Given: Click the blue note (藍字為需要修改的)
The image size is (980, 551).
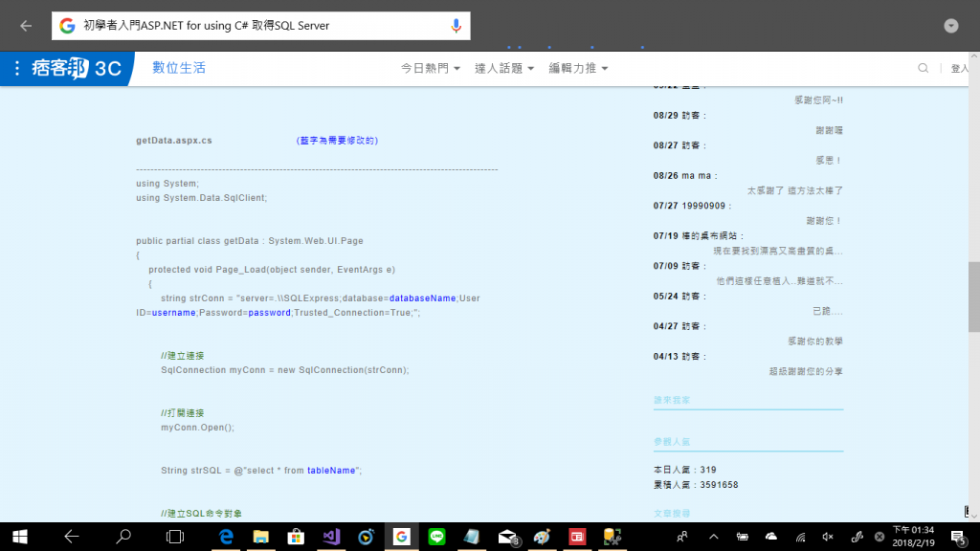Looking at the screenshot, I should pyautogui.click(x=337, y=141).
